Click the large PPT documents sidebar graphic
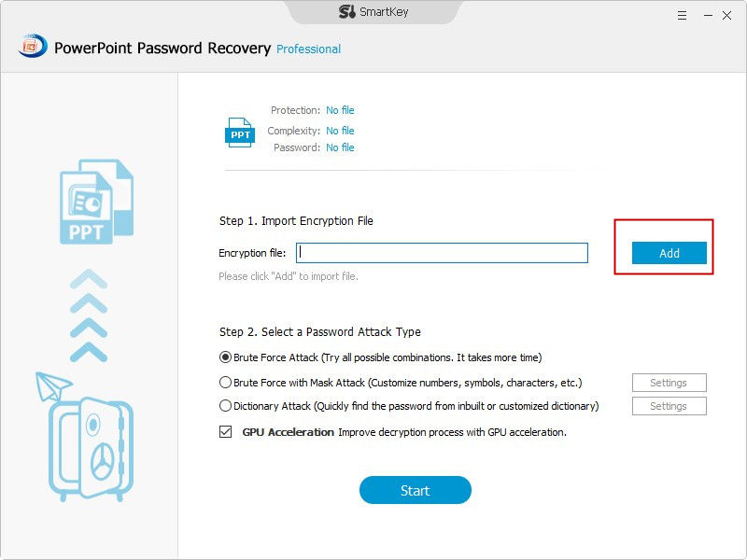 (x=96, y=202)
